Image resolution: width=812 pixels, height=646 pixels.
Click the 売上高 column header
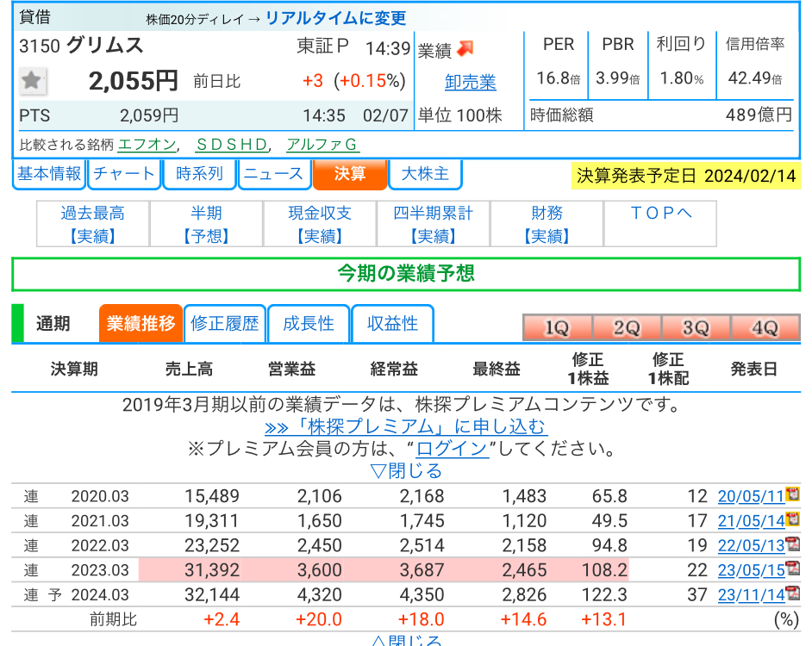(189, 369)
